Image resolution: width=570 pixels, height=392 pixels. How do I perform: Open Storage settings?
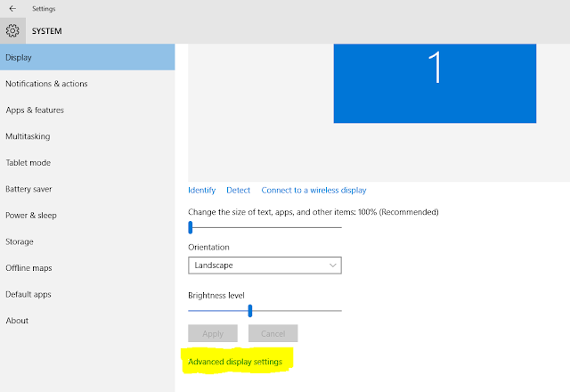pyautogui.click(x=87, y=241)
